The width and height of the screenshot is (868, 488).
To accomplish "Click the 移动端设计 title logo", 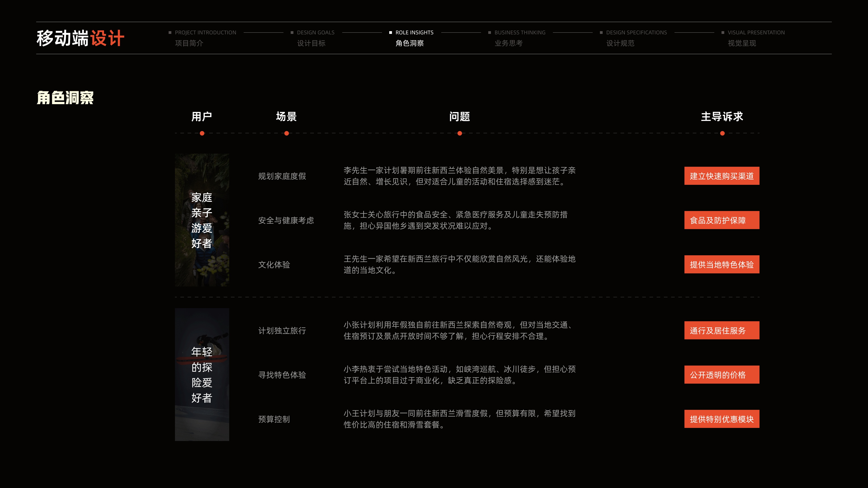I will tap(80, 38).
